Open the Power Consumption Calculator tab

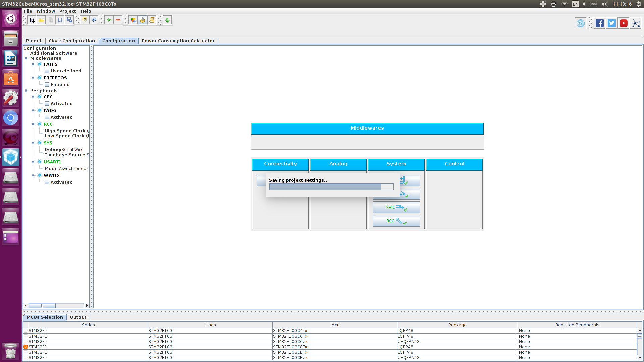click(178, 41)
